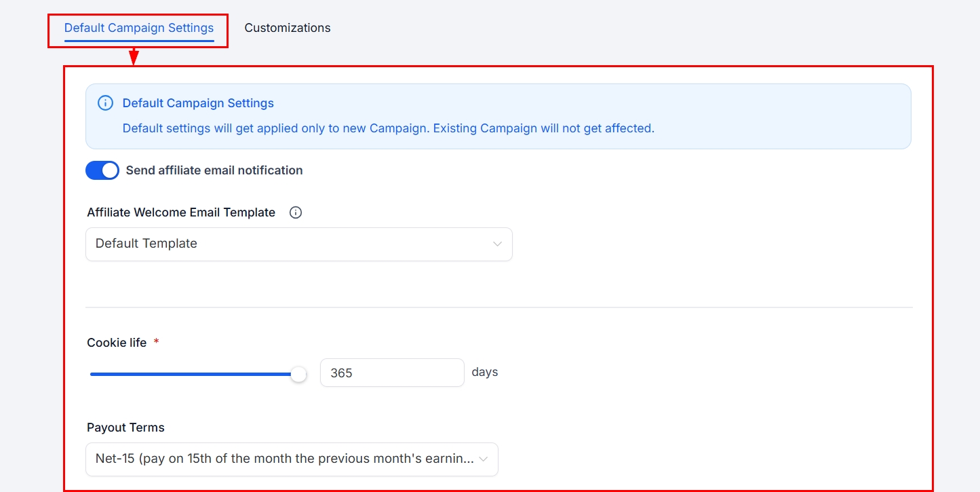Click the info icon in the blue banner
Image resolution: width=980 pixels, height=492 pixels.
(x=105, y=103)
